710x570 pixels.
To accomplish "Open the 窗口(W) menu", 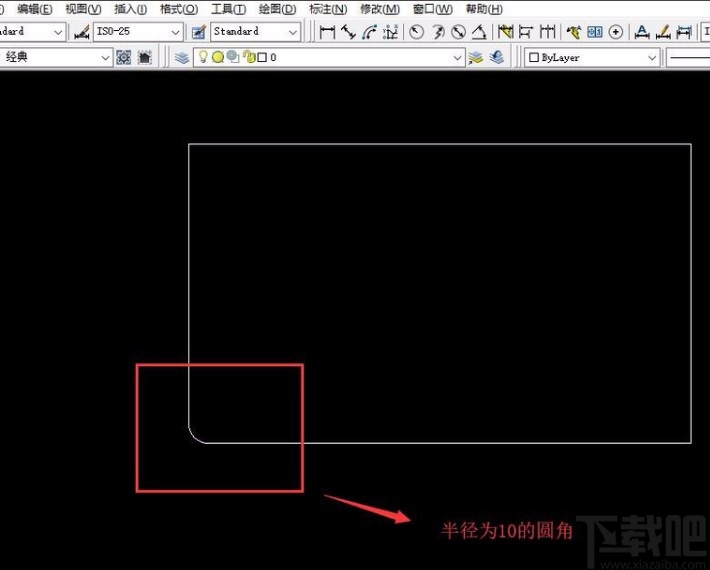I will click(x=432, y=9).
